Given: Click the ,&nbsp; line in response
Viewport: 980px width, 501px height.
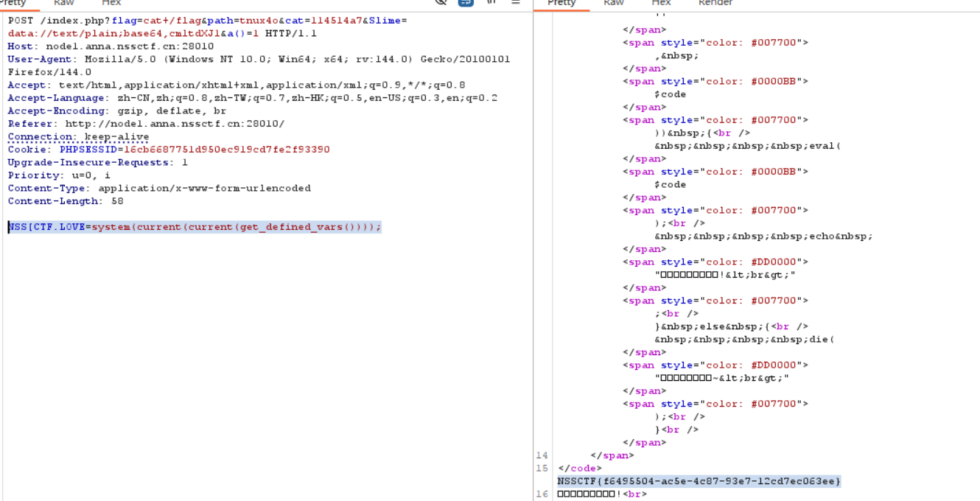Looking at the screenshot, I should (676, 55).
